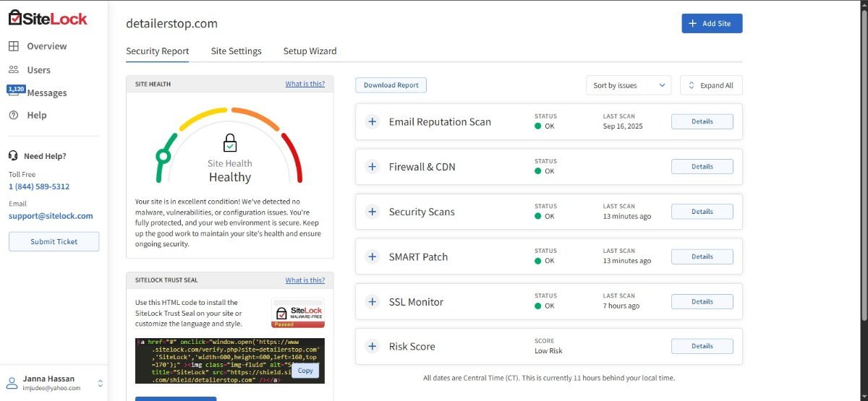Click the SiteLock logo
The width and height of the screenshot is (868, 401).
point(48,17)
